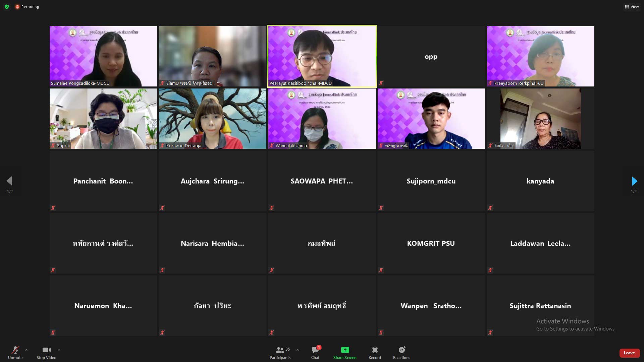Viewport: 644px width, 362px height.
Task: Leave the meeting
Action: [629, 353]
